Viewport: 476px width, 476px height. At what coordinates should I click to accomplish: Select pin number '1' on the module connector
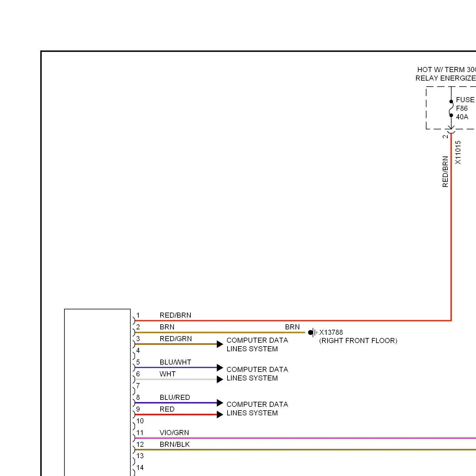coord(138,315)
